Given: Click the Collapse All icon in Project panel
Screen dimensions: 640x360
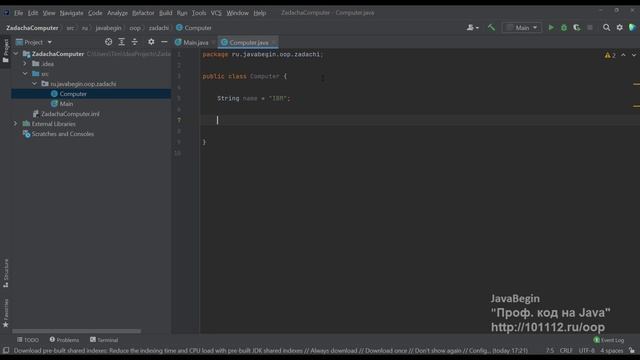Looking at the screenshot, I should pyautogui.click(x=134, y=42).
